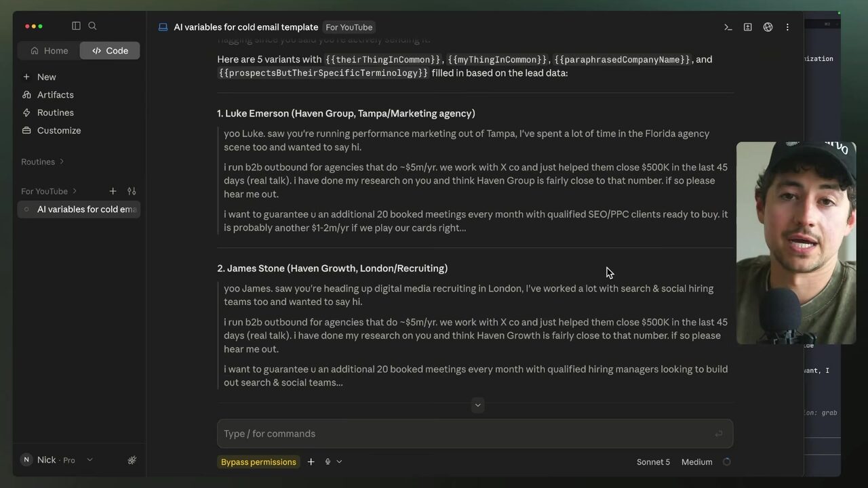Screen dimensions: 868x488
Task: Click the For YouTube project tag
Action: click(349, 27)
